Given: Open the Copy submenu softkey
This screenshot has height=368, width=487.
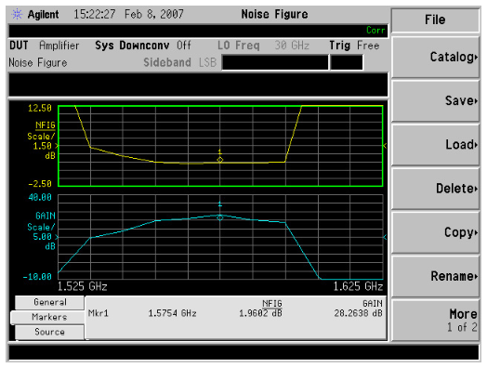Looking at the screenshot, I should [x=436, y=232].
